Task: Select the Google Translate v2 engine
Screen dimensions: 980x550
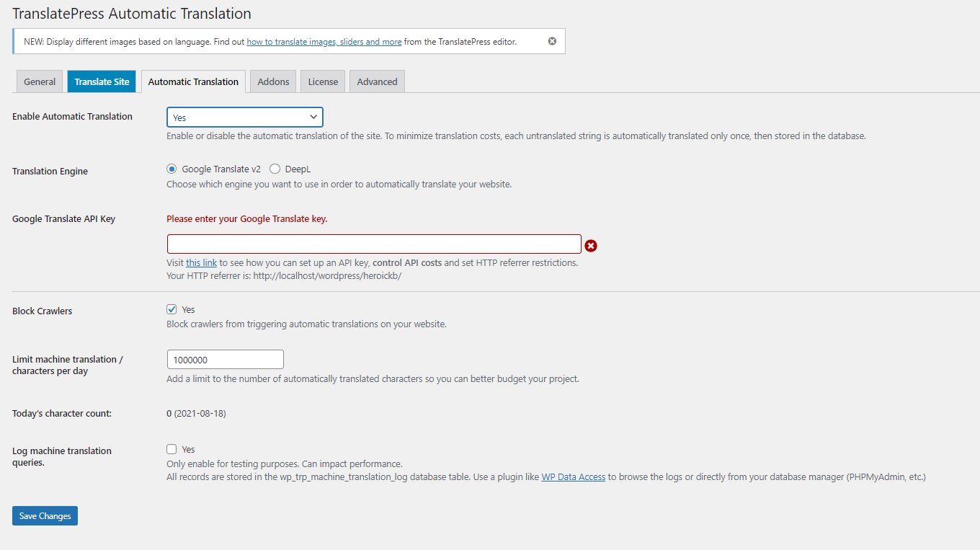Action: 171,168
